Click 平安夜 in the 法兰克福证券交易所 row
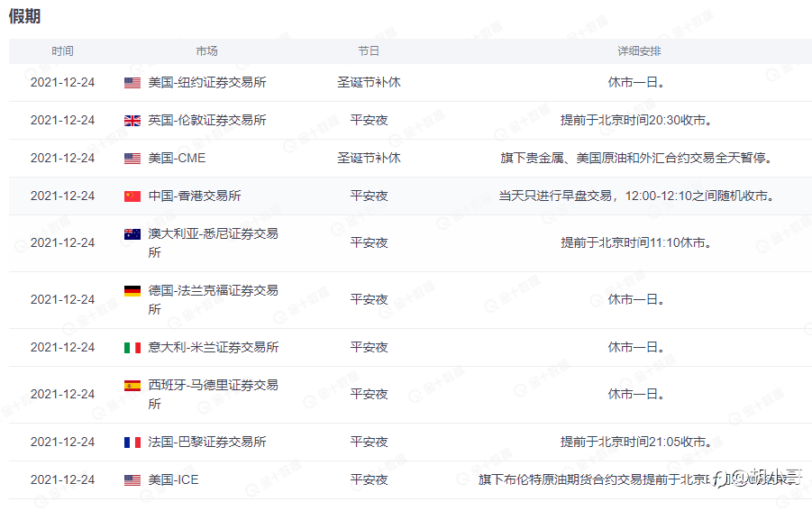 [369, 300]
